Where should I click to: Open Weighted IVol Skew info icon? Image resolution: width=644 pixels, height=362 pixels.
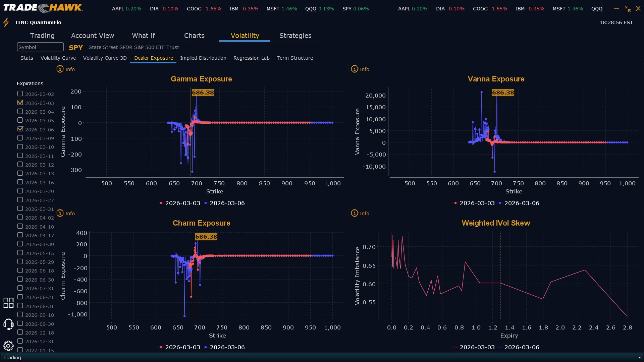click(355, 213)
